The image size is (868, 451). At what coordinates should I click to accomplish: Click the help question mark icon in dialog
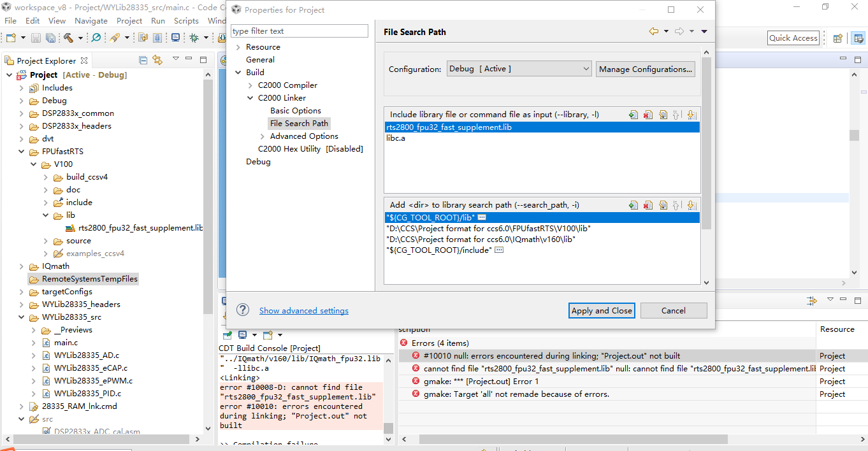[x=242, y=310]
